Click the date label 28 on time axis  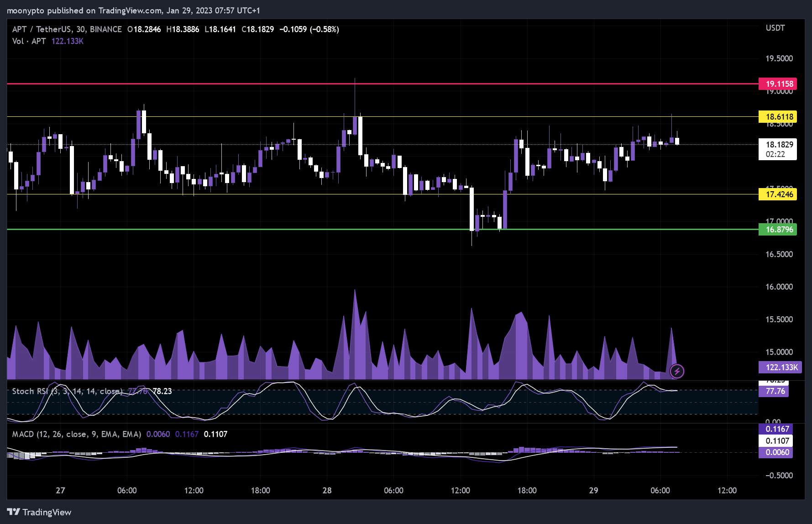pyautogui.click(x=327, y=491)
